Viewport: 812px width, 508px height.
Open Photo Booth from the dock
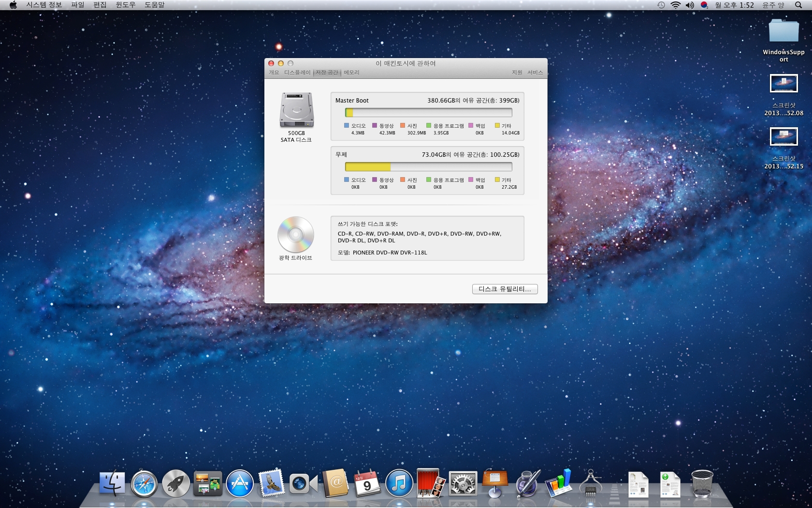click(x=430, y=484)
